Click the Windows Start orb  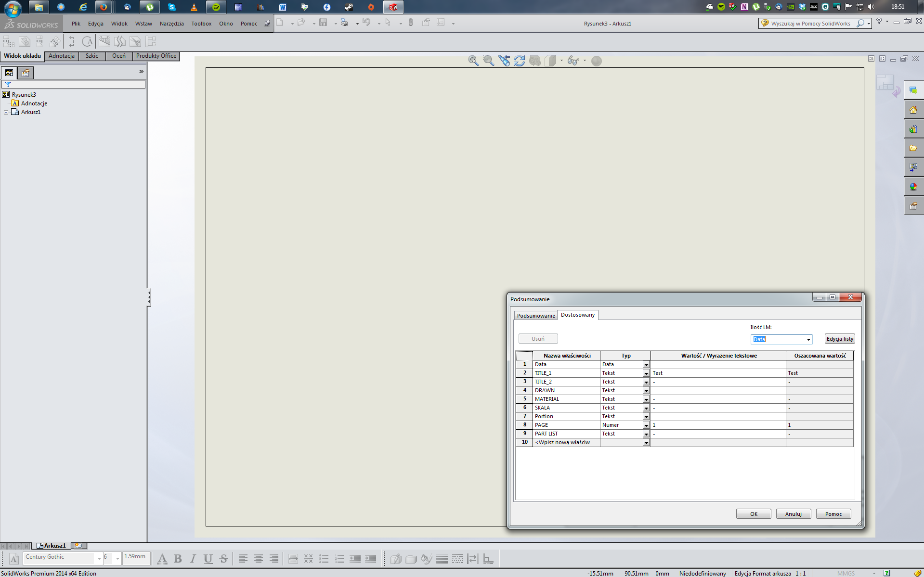pos(13,8)
